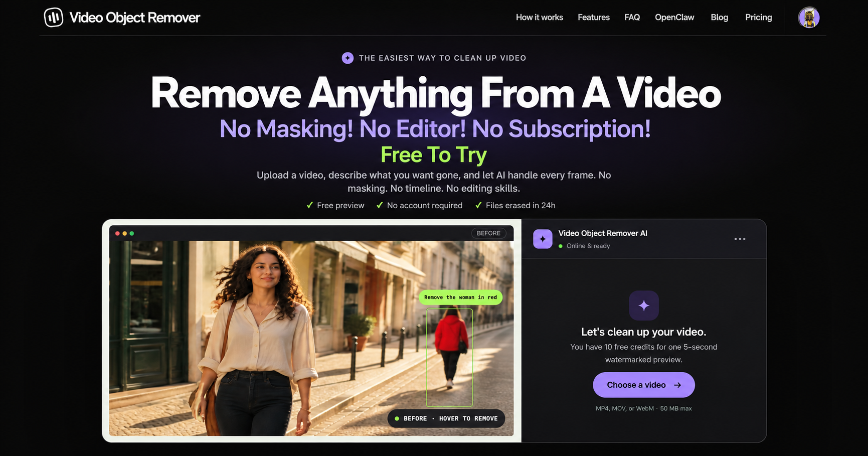868x456 pixels.
Task: Click the Video Object Remover brand name
Action: 134,18
